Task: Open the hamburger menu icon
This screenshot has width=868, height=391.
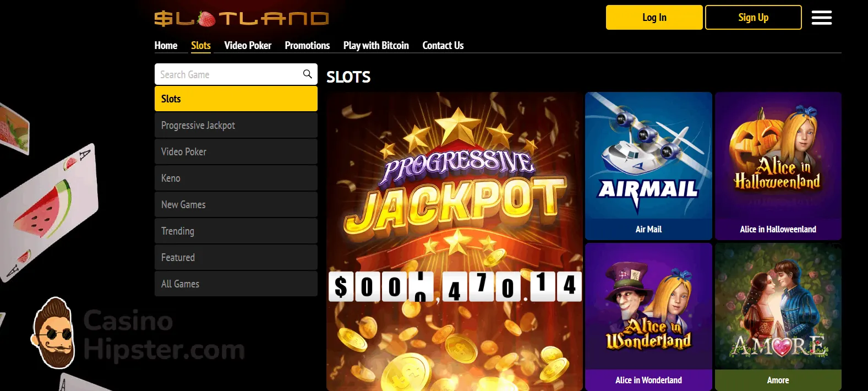Action: [821, 18]
